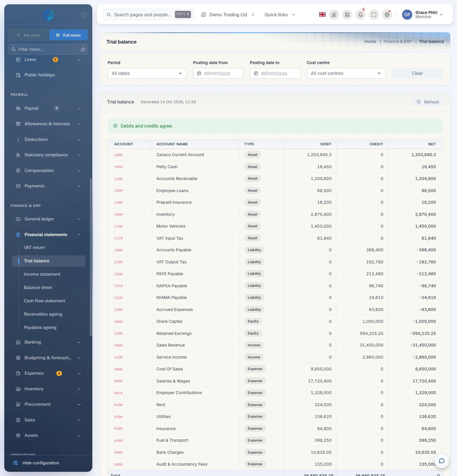
Task: Click the Payments card icon
Action: coord(18,186)
